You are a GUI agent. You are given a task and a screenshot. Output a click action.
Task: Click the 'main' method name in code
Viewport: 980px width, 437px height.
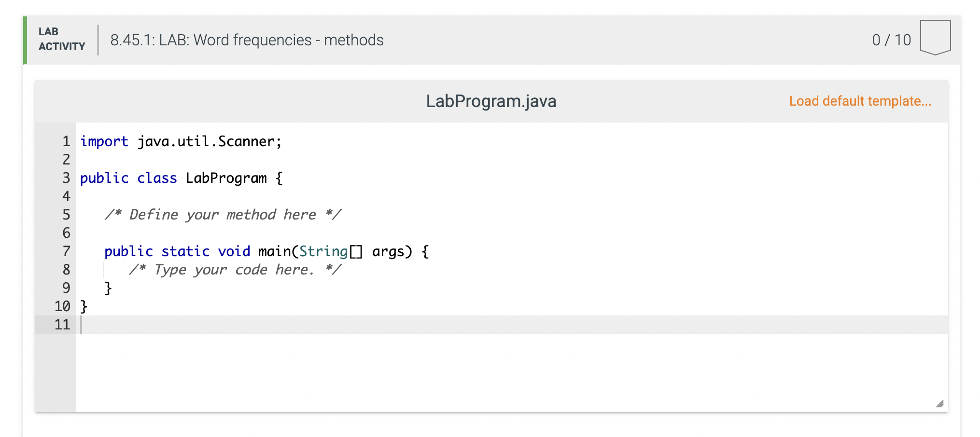coord(274,251)
